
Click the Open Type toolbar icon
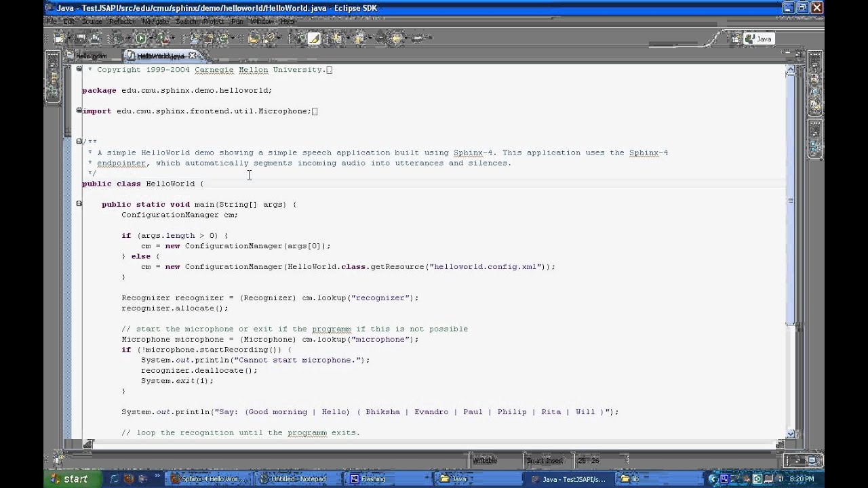(x=254, y=39)
